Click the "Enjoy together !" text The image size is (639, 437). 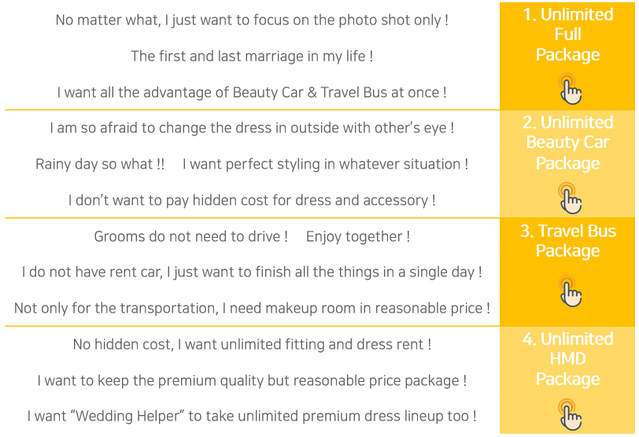tap(357, 237)
